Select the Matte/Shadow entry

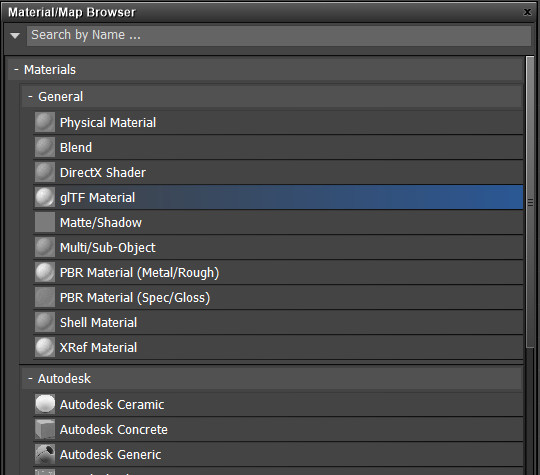[x=278, y=222]
